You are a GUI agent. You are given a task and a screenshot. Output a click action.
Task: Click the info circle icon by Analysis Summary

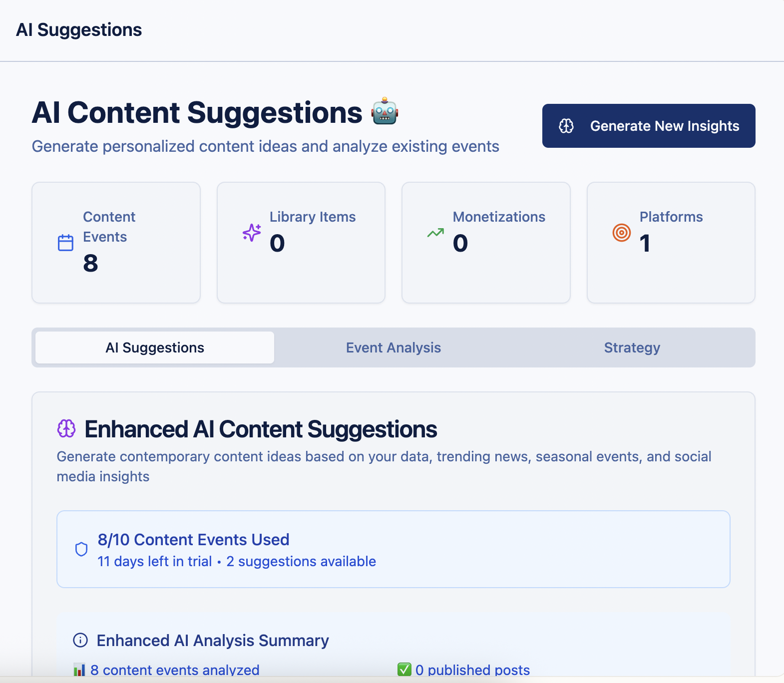pos(80,640)
